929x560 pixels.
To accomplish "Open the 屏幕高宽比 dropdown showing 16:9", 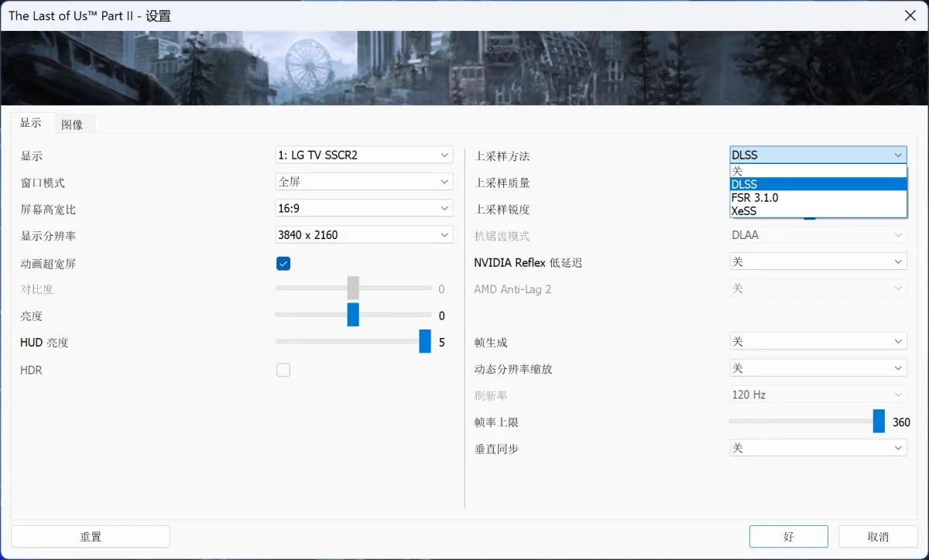I will (x=365, y=208).
